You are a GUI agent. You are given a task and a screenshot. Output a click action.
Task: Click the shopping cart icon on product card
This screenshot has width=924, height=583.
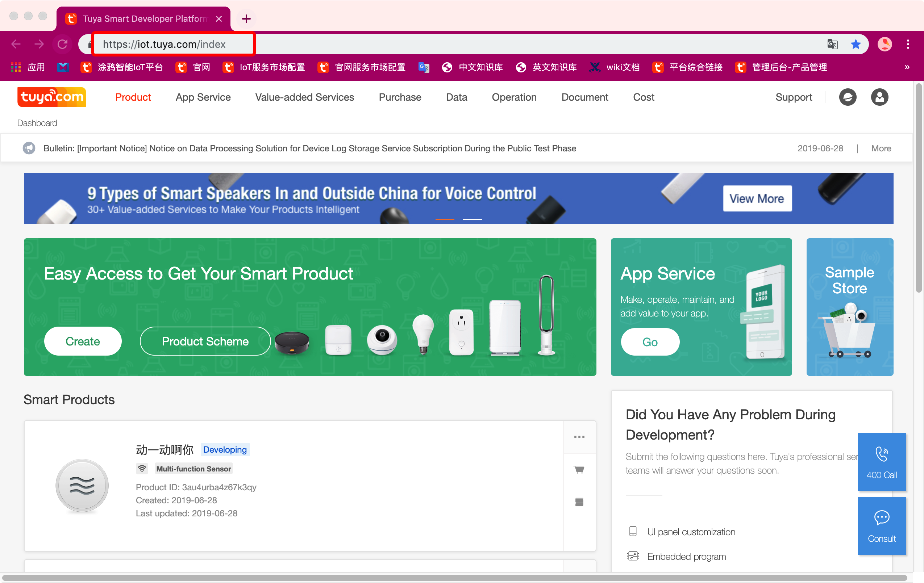point(579,469)
